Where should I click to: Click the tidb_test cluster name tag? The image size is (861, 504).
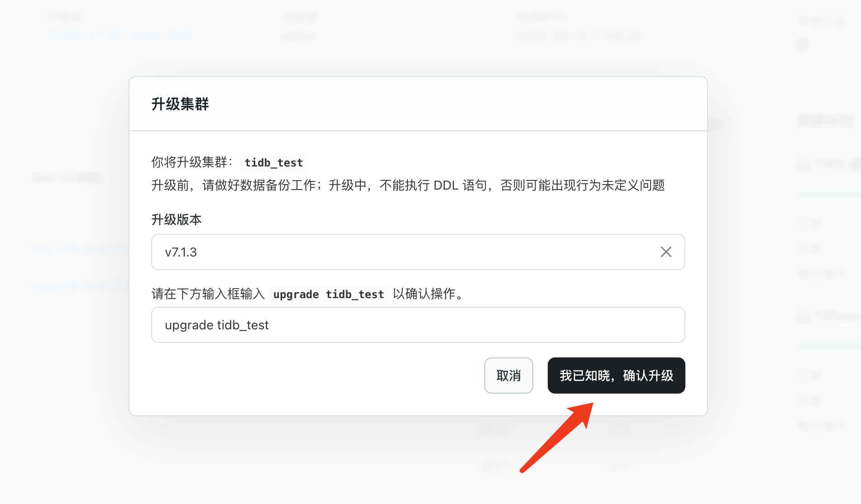click(273, 162)
